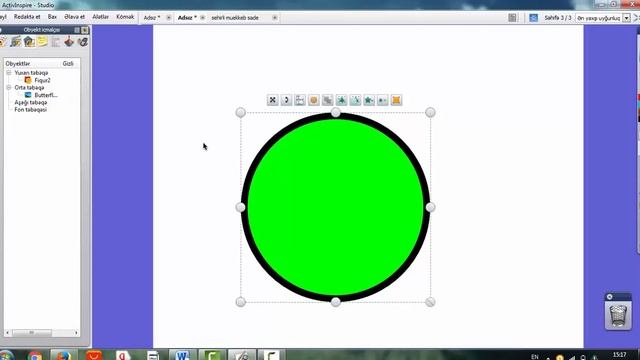Screen dimensions: 640x360
Task: Click the Gizli column header
Action: click(x=68, y=64)
